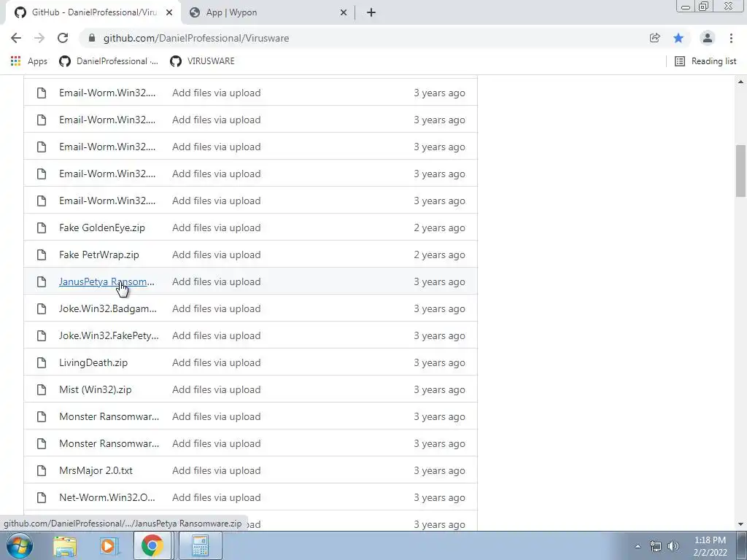Image resolution: width=747 pixels, height=560 pixels.
Task: Open LivingDeath.zip file
Action: pyautogui.click(x=93, y=363)
